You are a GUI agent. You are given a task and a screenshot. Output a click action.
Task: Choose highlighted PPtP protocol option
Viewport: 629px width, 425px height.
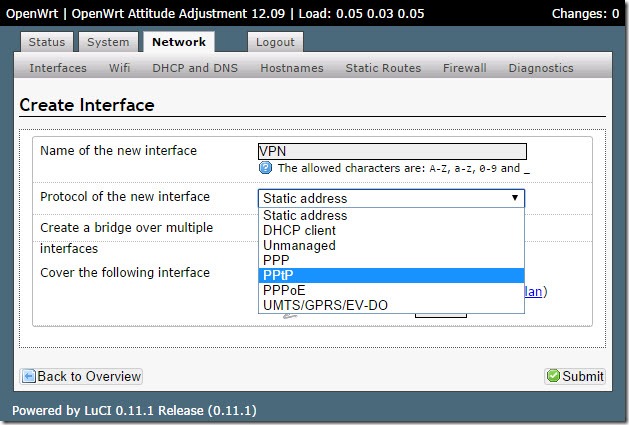(391, 275)
